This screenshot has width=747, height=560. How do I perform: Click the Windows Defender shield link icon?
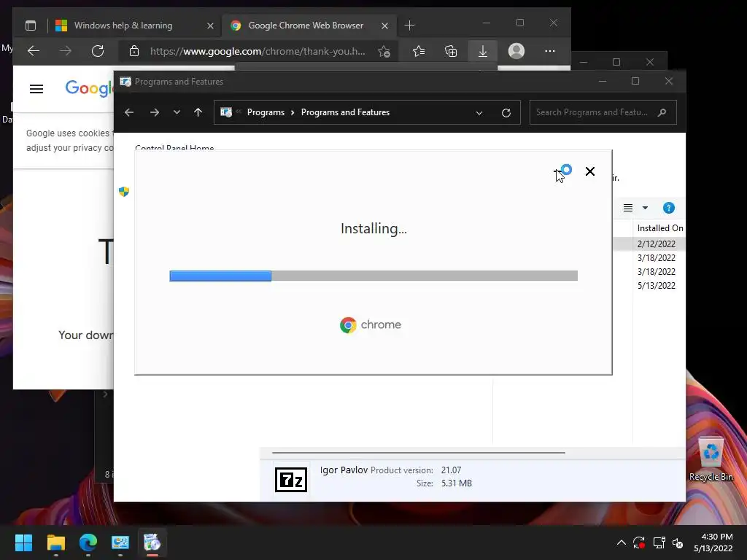[124, 192]
